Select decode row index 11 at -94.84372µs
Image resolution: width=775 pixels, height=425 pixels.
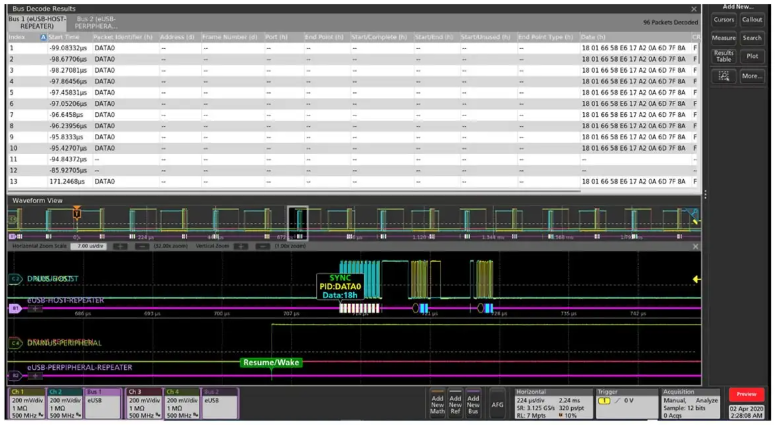coord(353,159)
